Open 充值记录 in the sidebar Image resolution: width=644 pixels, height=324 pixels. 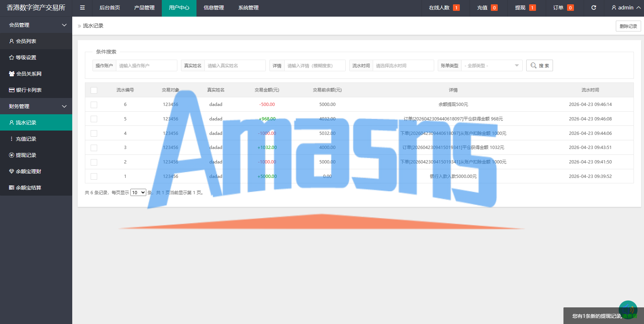pyautogui.click(x=36, y=139)
